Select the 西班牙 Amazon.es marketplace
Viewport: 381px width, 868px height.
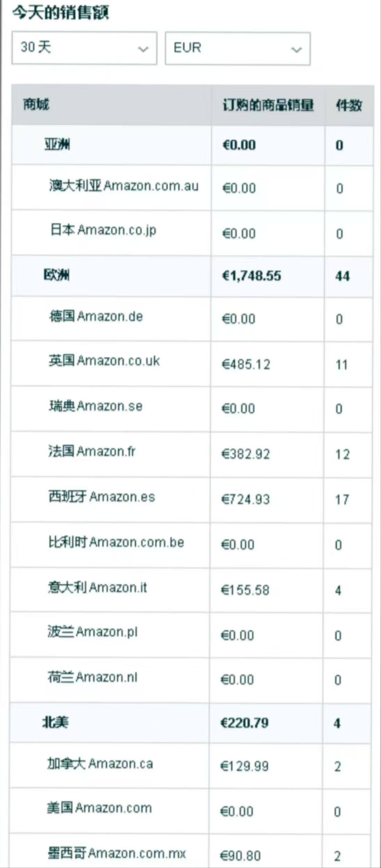pyautogui.click(x=102, y=497)
